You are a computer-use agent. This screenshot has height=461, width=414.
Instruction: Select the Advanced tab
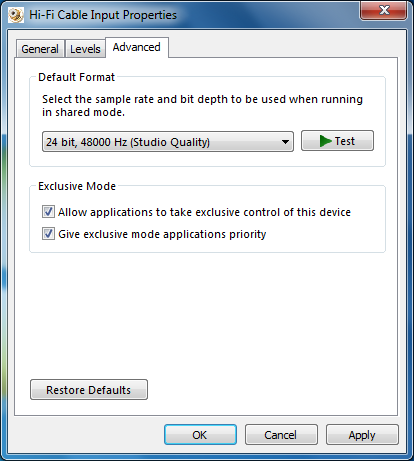click(x=137, y=47)
